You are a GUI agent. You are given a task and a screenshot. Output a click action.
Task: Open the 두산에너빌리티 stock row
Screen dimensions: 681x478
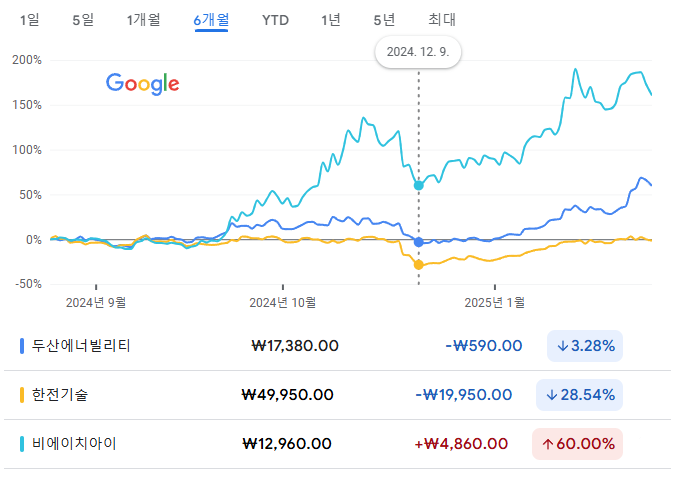[x=337, y=346]
